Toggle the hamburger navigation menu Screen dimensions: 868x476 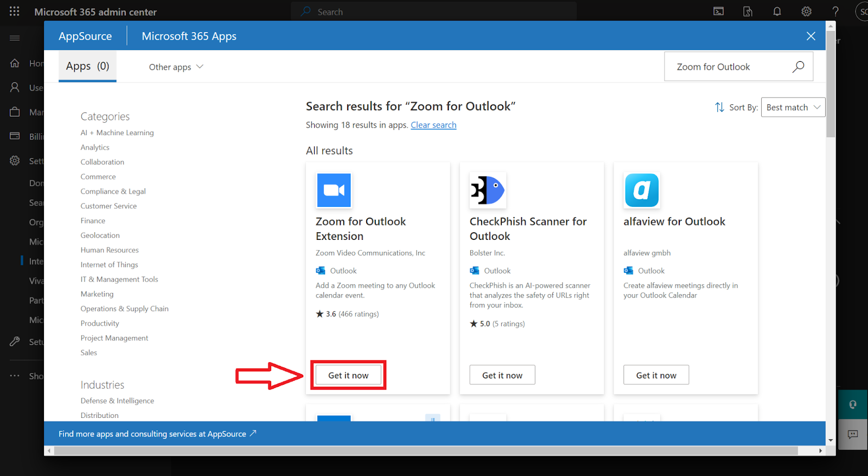coord(15,38)
